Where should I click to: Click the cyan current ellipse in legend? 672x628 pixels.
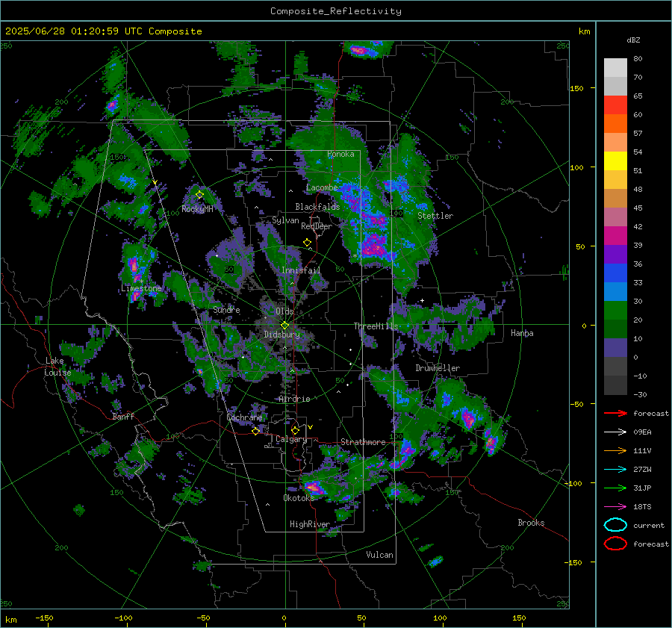pyautogui.click(x=615, y=525)
